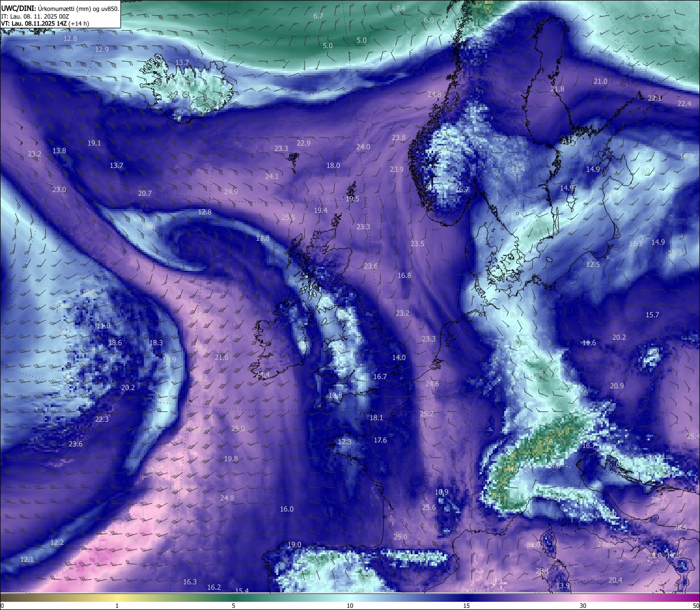Click the 19.4 value label

click(320, 211)
